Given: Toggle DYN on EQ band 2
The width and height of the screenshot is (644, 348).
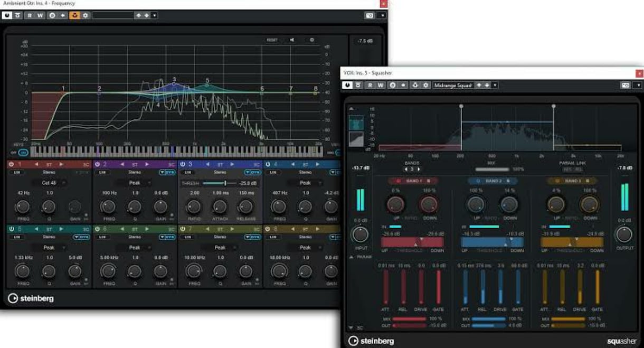Looking at the screenshot, I should pos(167,172).
